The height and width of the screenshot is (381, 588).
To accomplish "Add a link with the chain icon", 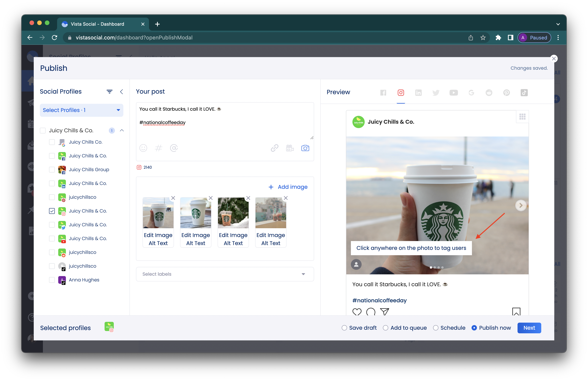I will point(274,148).
